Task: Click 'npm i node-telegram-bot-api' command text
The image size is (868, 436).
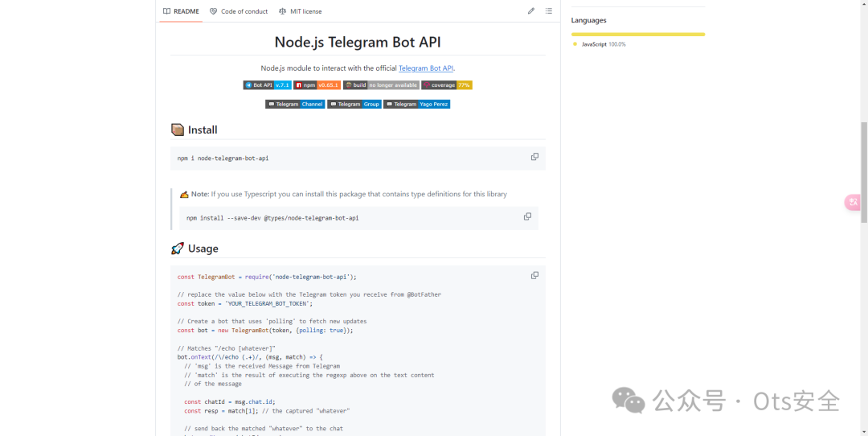Action: coord(223,158)
